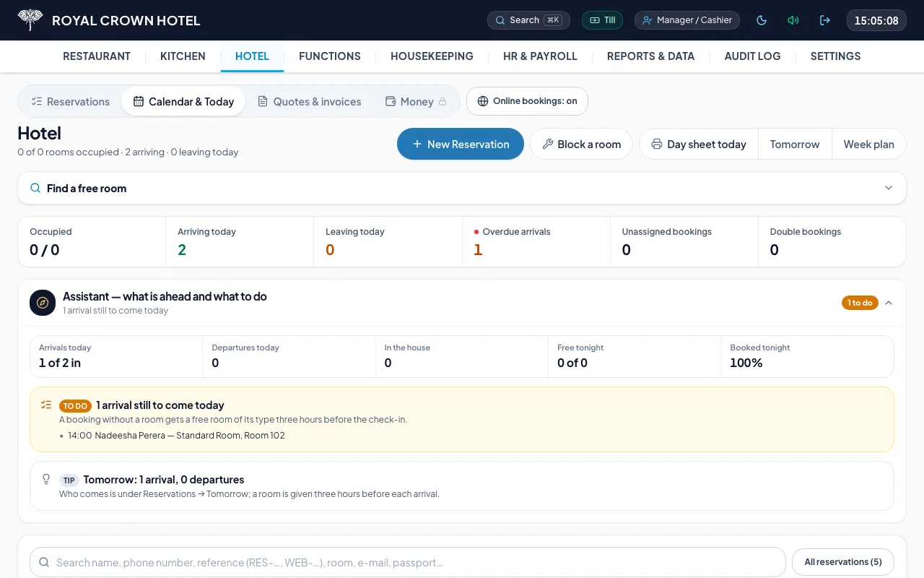
Task: Select the Quotes & invoices view
Action: [x=310, y=102]
